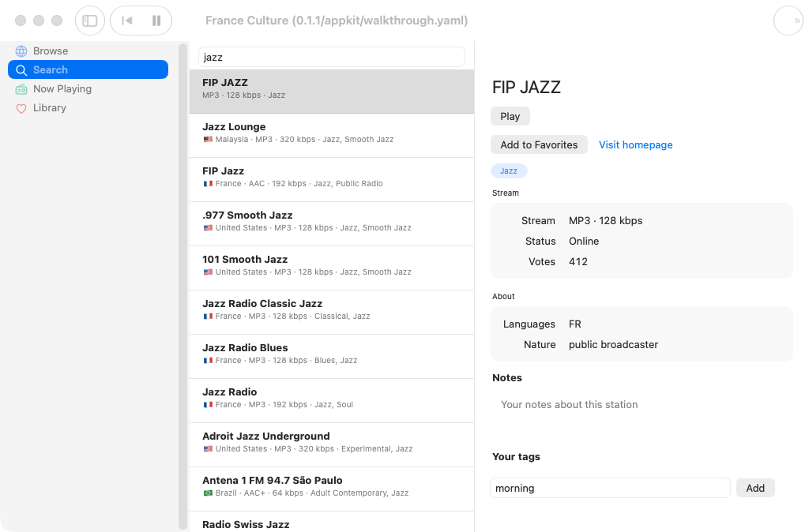Click the France flag on Jazz Radio Soul row
Screen dimensions: 809x532
coord(208,405)
